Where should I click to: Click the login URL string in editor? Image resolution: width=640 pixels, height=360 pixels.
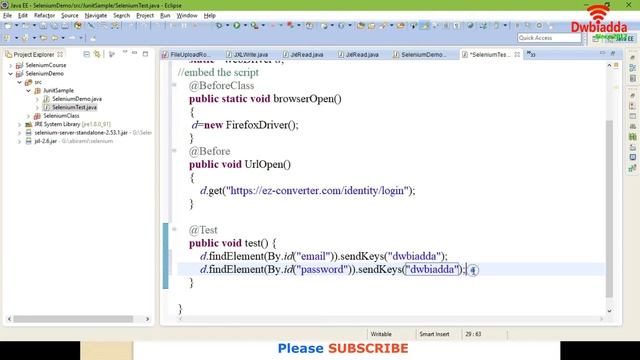click(318, 191)
